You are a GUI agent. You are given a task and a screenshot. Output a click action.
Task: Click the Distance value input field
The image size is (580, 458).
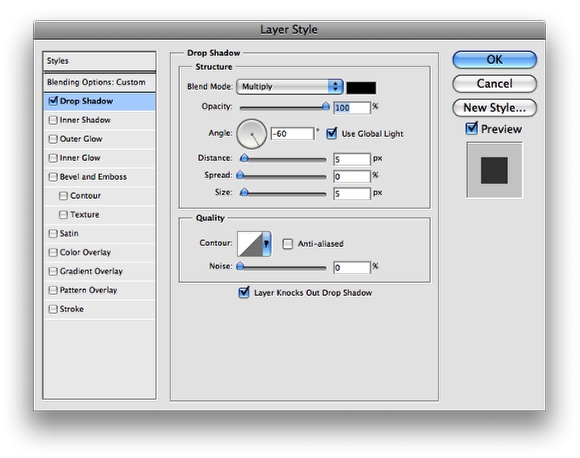coord(352,159)
